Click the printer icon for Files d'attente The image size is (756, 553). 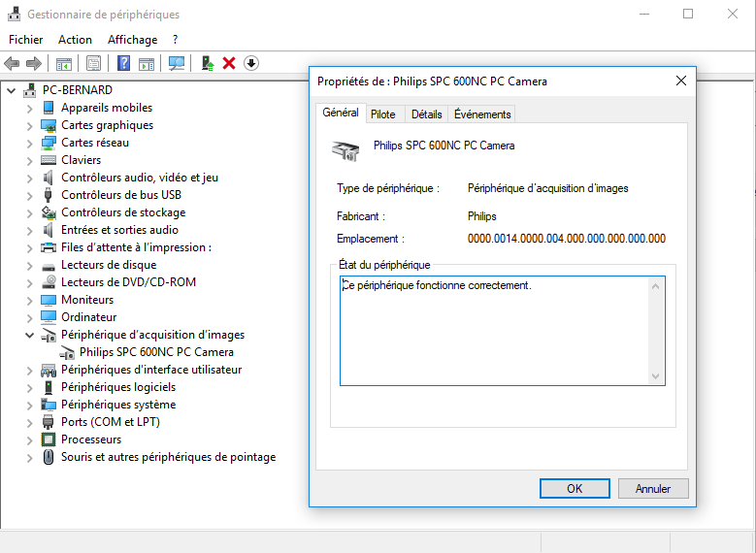pos(49,247)
